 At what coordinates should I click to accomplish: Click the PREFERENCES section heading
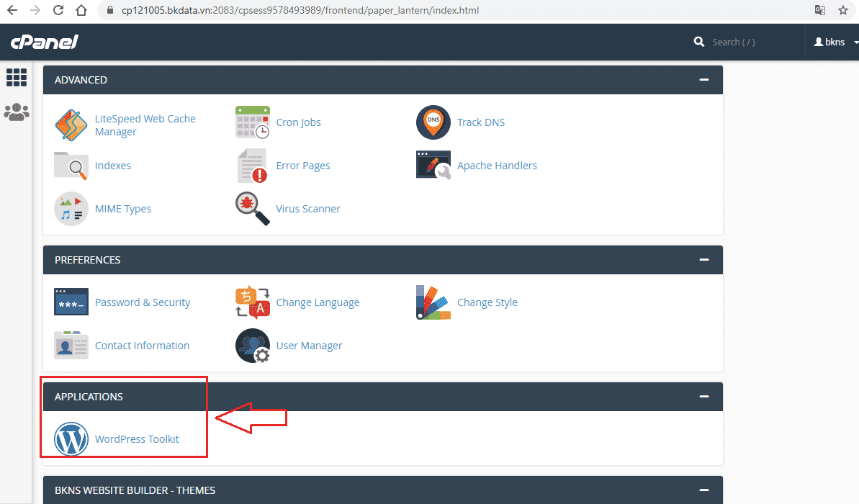pos(88,260)
